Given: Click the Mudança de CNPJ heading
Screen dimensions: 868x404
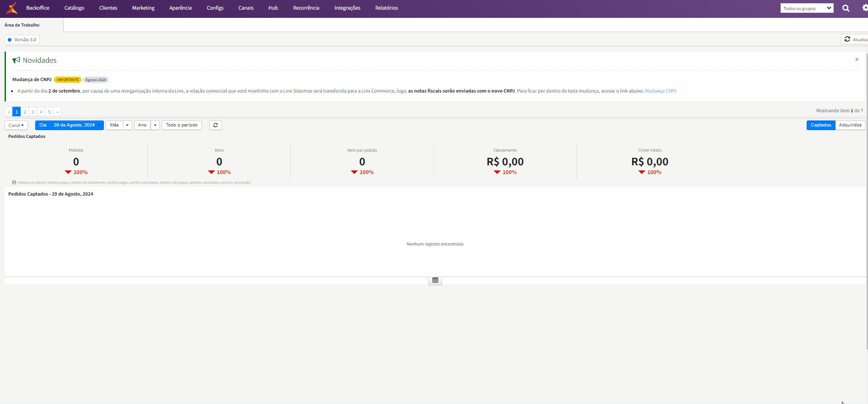Looking at the screenshot, I should click(32, 79).
